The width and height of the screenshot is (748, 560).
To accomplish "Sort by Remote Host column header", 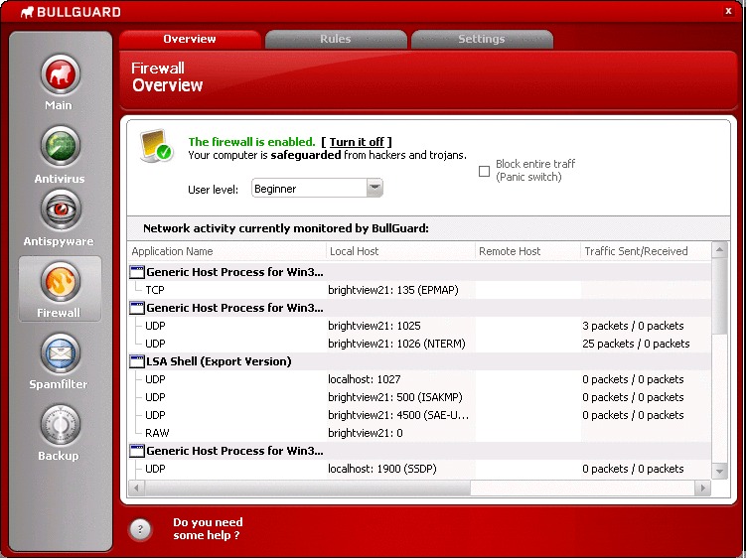I will [x=527, y=251].
